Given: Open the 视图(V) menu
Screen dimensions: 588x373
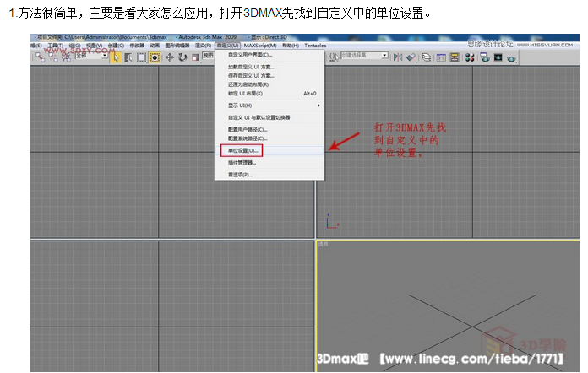Looking at the screenshot, I should pos(94,46).
